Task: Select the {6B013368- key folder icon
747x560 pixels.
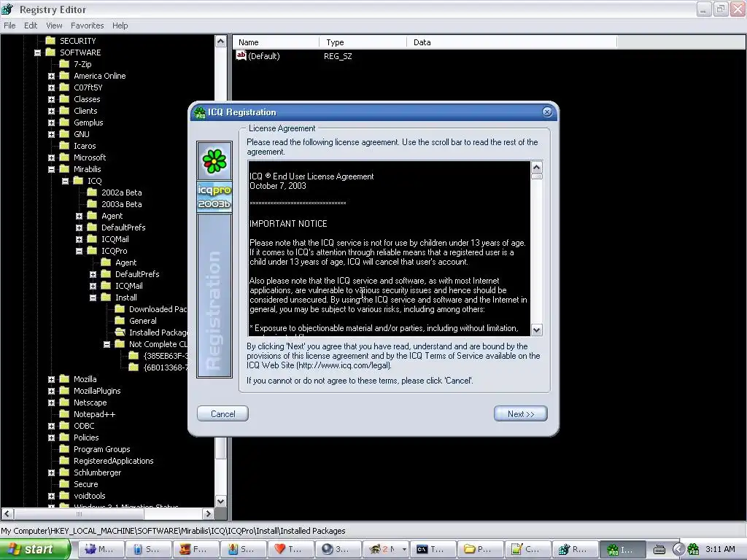Action: pyautogui.click(x=133, y=367)
